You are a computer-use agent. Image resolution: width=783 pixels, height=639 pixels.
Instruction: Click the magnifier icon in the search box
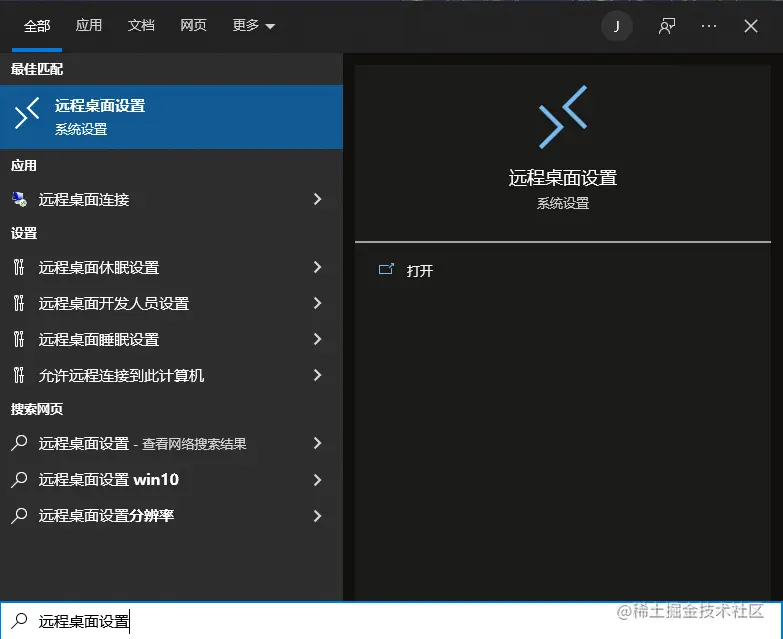tap(19, 621)
